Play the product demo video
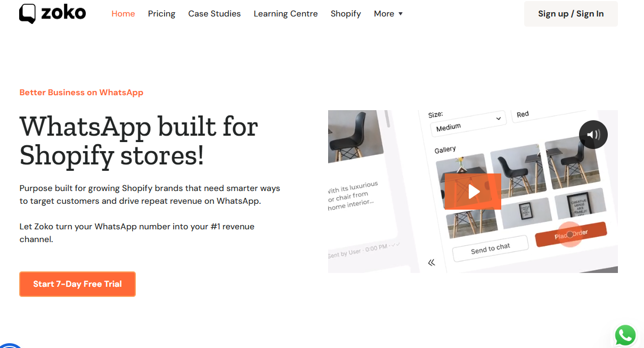This screenshot has width=644, height=348. tap(473, 191)
